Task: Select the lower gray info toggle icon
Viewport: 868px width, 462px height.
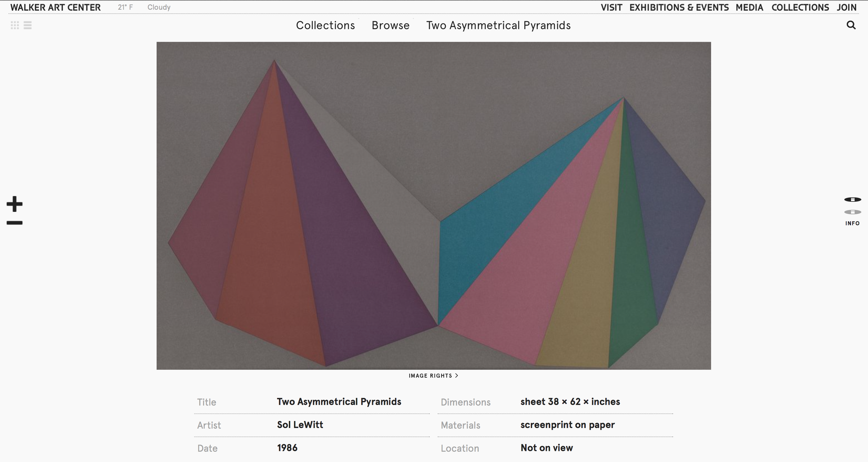Action: click(x=853, y=212)
